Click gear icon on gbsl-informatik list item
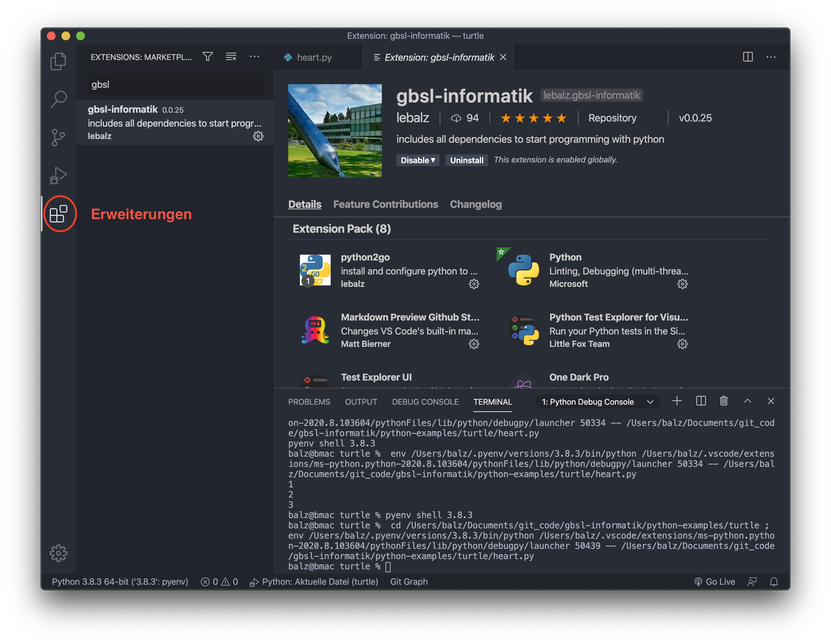The image size is (831, 644). pyautogui.click(x=258, y=136)
